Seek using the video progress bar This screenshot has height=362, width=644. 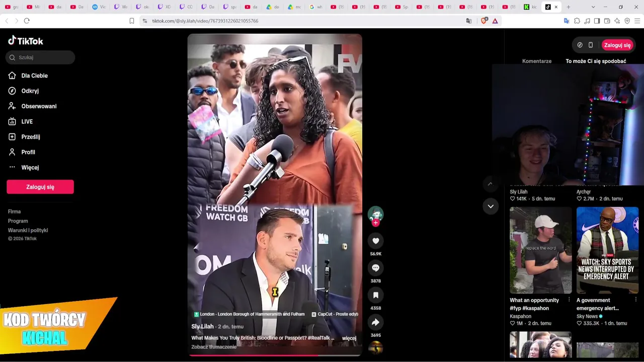tap(275, 355)
